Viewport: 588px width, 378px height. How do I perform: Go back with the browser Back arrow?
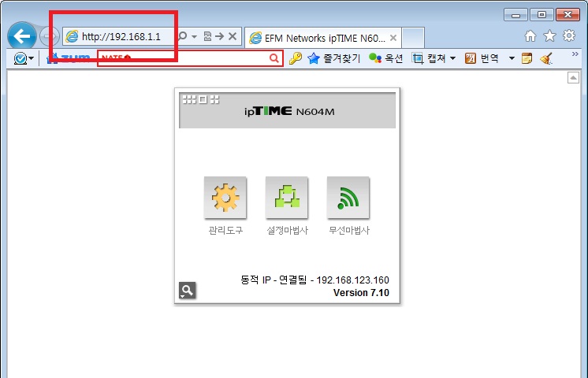(x=22, y=36)
